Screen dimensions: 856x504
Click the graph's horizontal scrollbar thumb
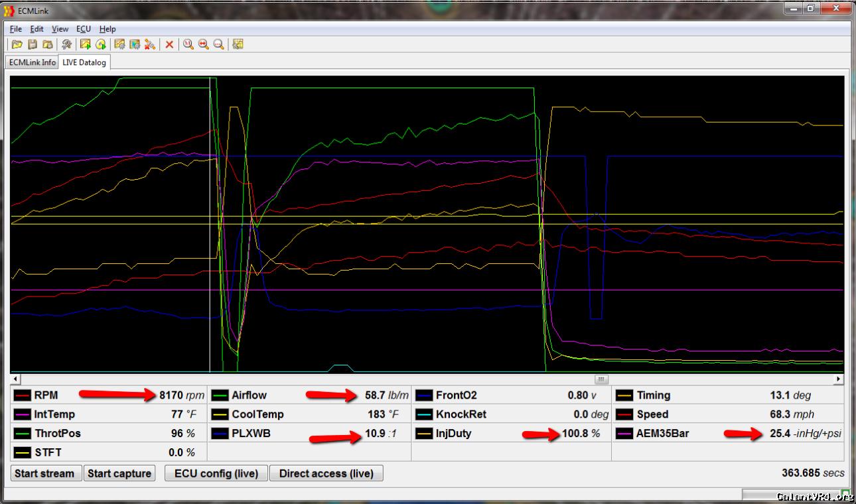(x=601, y=379)
